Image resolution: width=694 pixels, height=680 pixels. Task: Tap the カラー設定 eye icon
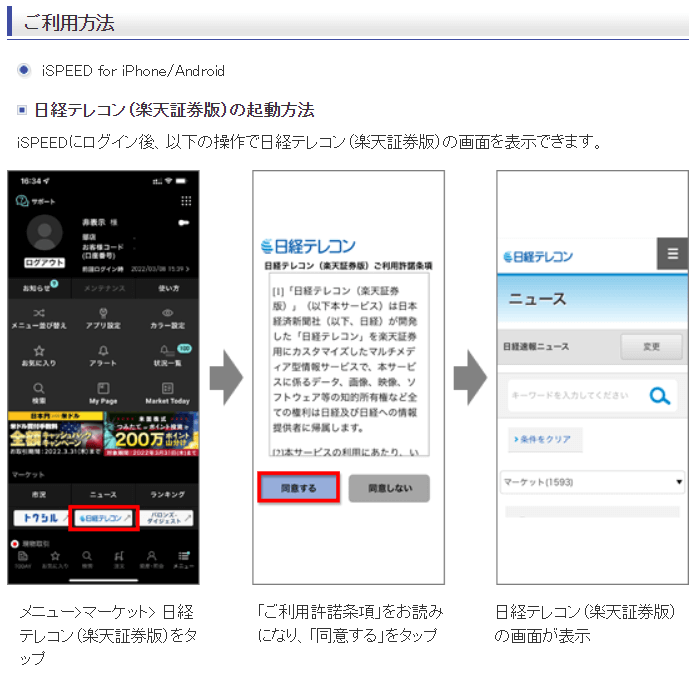tap(167, 313)
